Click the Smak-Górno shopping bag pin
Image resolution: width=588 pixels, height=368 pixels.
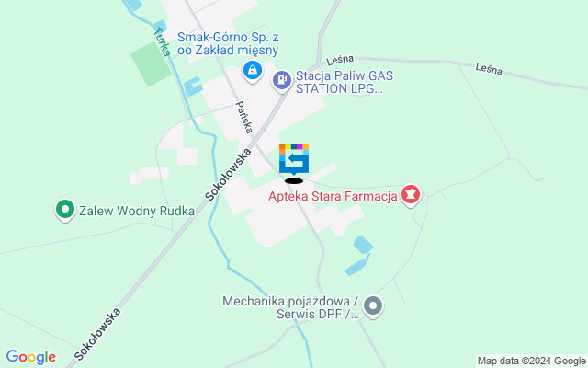(253, 71)
